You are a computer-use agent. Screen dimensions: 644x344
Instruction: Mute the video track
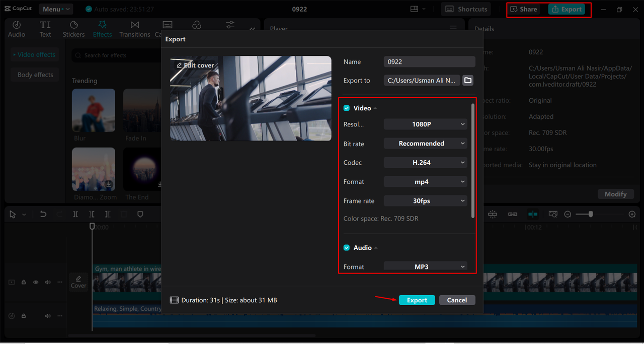(x=48, y=283)
